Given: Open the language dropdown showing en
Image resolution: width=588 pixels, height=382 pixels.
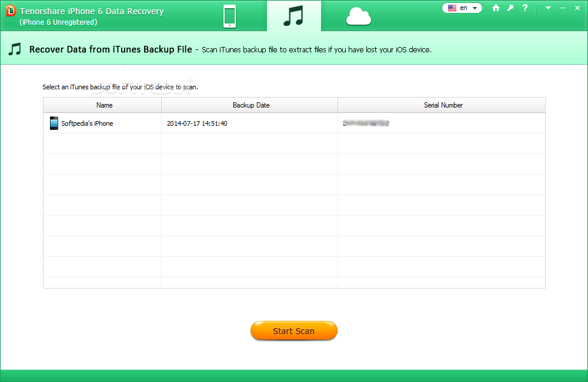Looking at the screenshot, I should 462,8.
